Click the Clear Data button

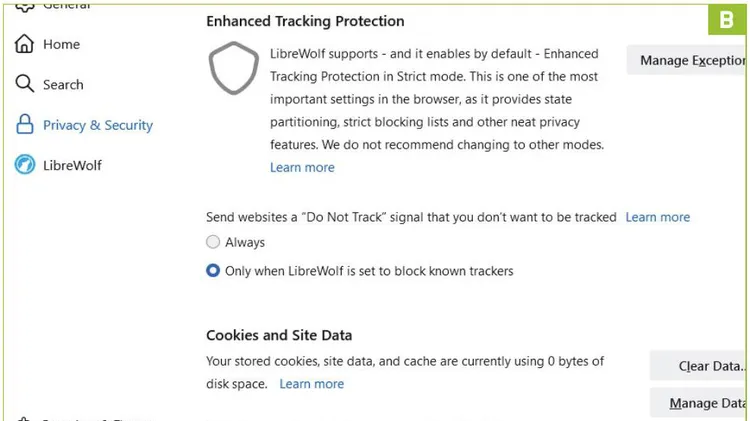click(x=697, y=366)
